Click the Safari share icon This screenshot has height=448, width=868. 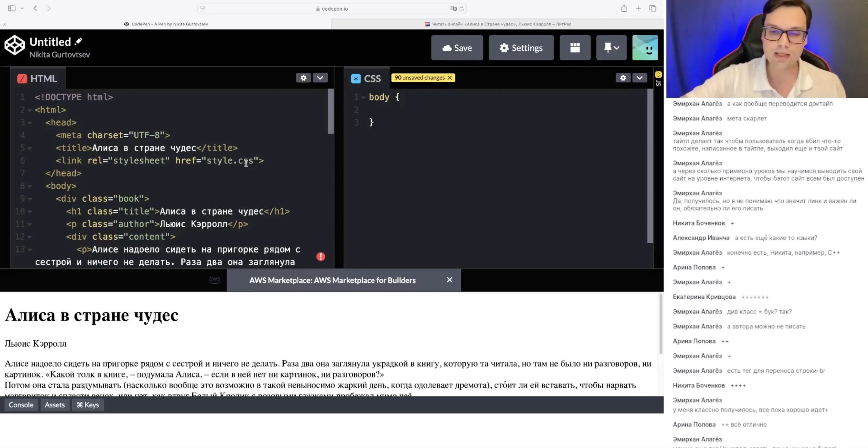[x=624, y=8]
